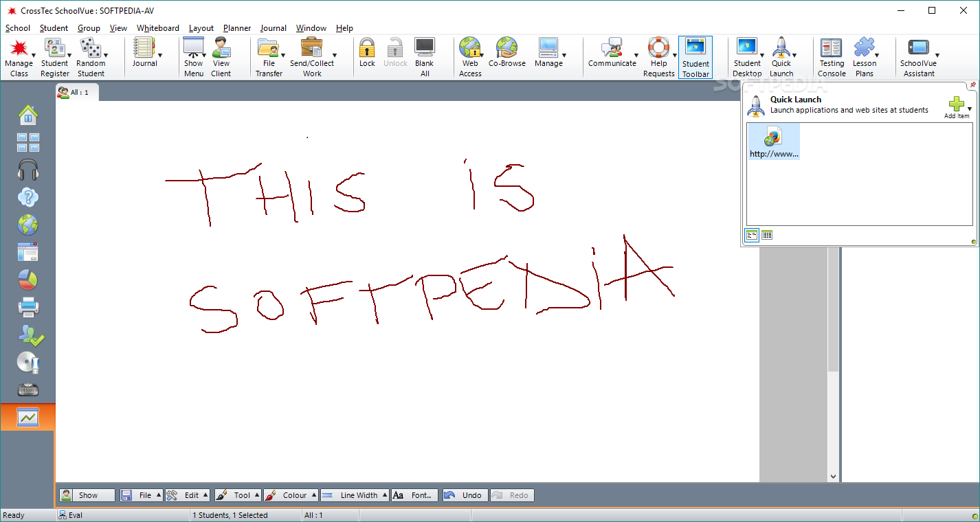
Task: Click the Send/Collect Work briefcase icon
Action: coord(311,47)
